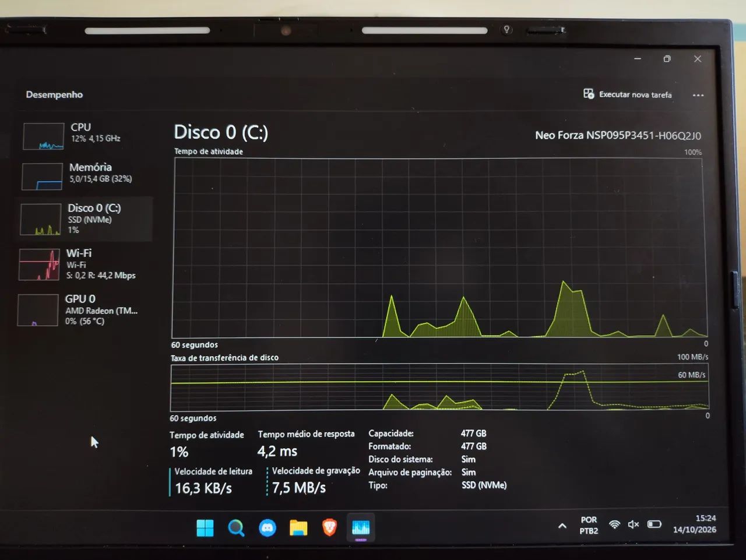Launch Discord from the taskbar

click(x=268, y=528)
